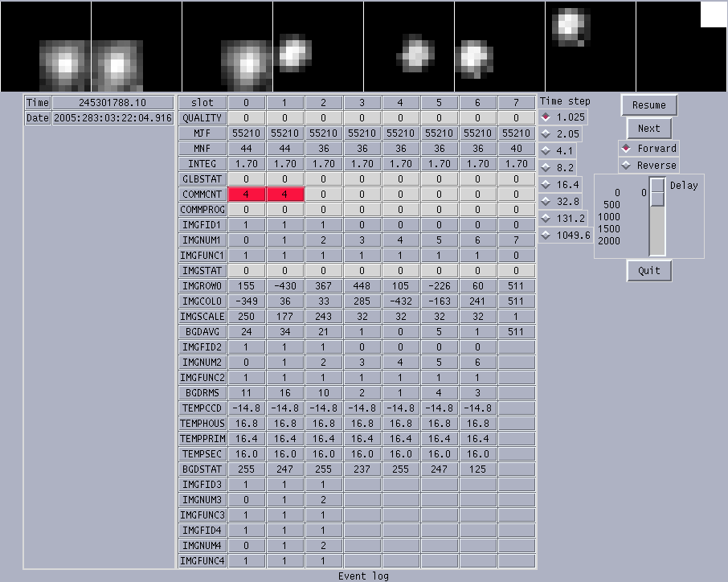The height and width of the screenshot is (582, 728).
Task: Click the INTEG row label
Action: (202, 164)
